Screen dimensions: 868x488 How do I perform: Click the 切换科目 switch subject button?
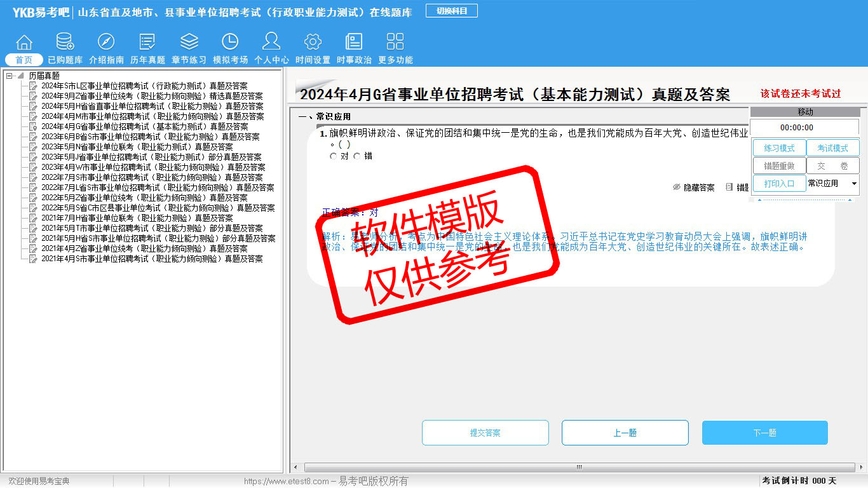(451, 11)
